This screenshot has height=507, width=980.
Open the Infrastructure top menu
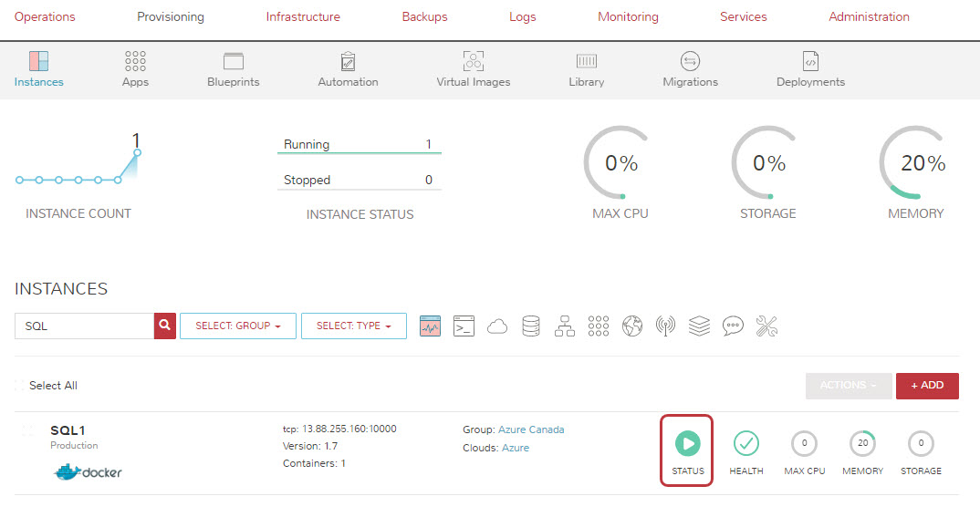point(303,17)
